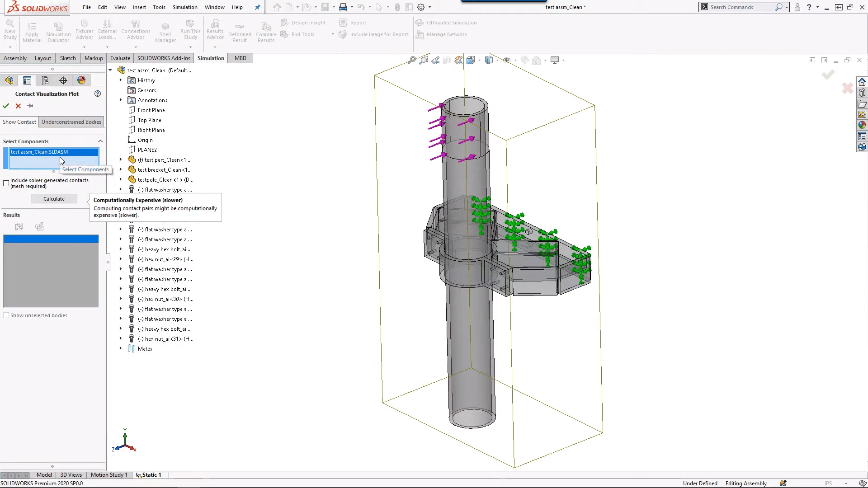Image resolution: width=868 pixels, height=488 pixels.
Task: Enable Include solver generated contacts checkbox
Action: coord(6,183)
